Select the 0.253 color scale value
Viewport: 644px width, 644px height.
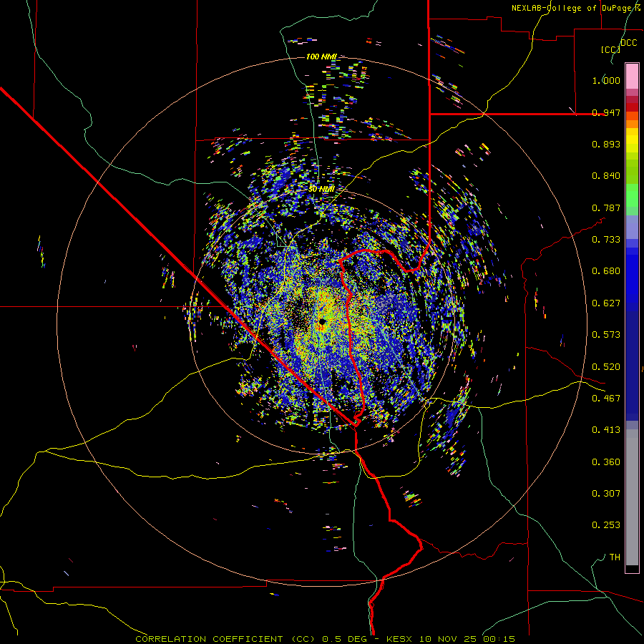pos(606,525)
